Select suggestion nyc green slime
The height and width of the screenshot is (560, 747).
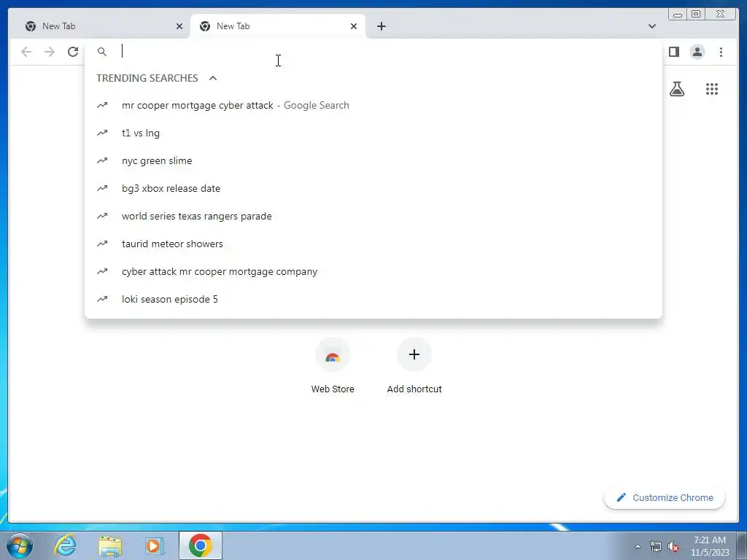(x=373, y=160)
